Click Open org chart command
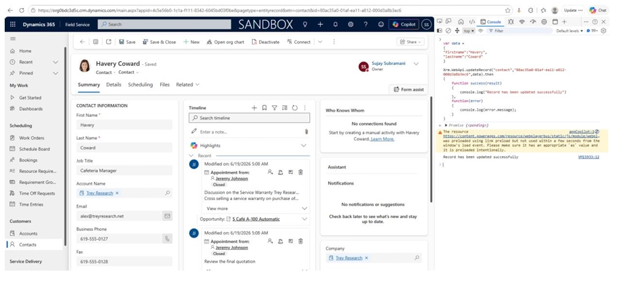 pos(225,42)
